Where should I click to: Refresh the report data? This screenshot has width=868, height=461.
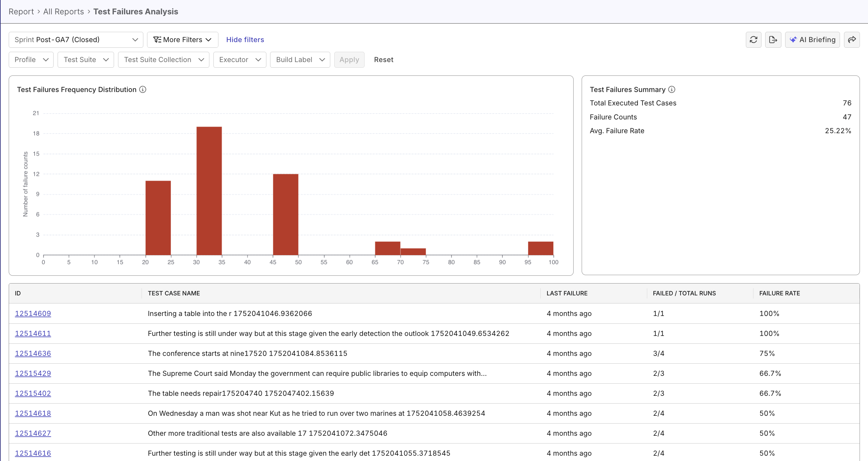754,40
